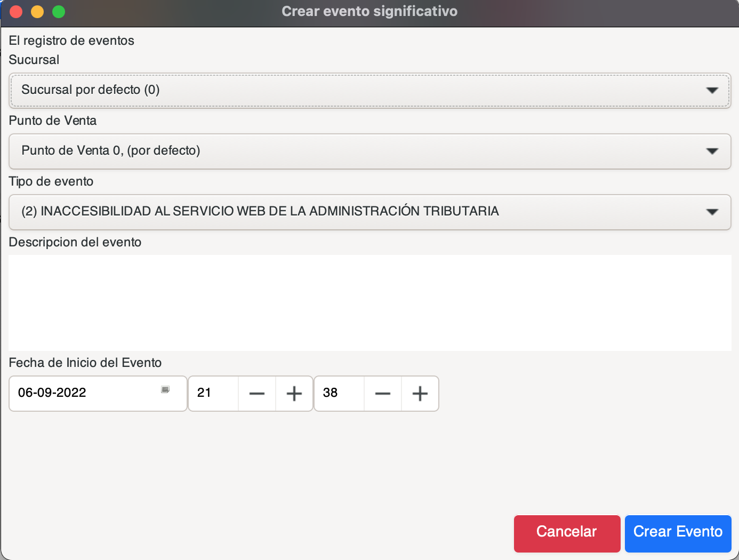This screenshot has width=739, height=560.
Task: Open the Tipo de evento dropdown arrow
Action: point(712,212)
